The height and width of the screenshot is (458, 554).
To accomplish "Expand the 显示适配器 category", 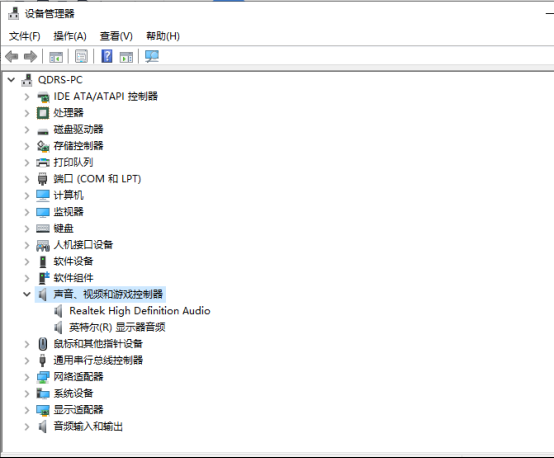I will point(27,410).
